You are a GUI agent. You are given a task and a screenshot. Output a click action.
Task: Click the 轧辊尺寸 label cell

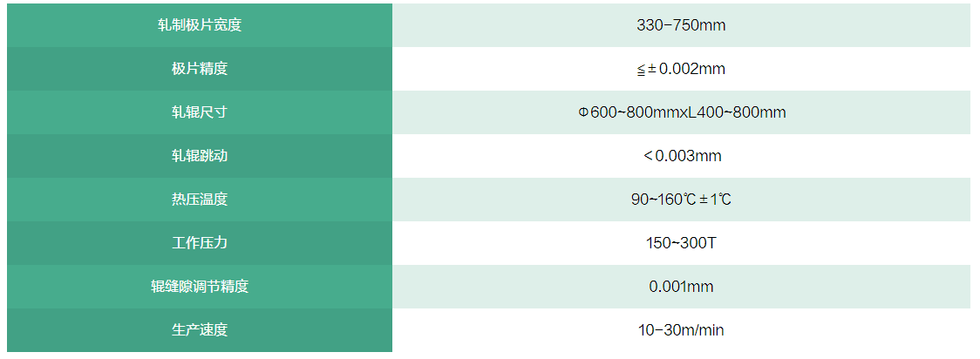click(x=200, y=112)
